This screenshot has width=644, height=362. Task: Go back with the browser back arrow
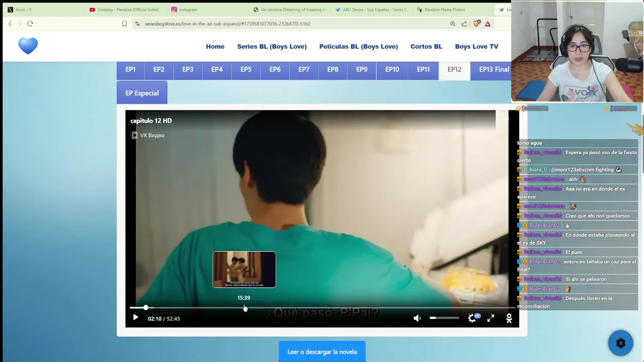point(10,24)
